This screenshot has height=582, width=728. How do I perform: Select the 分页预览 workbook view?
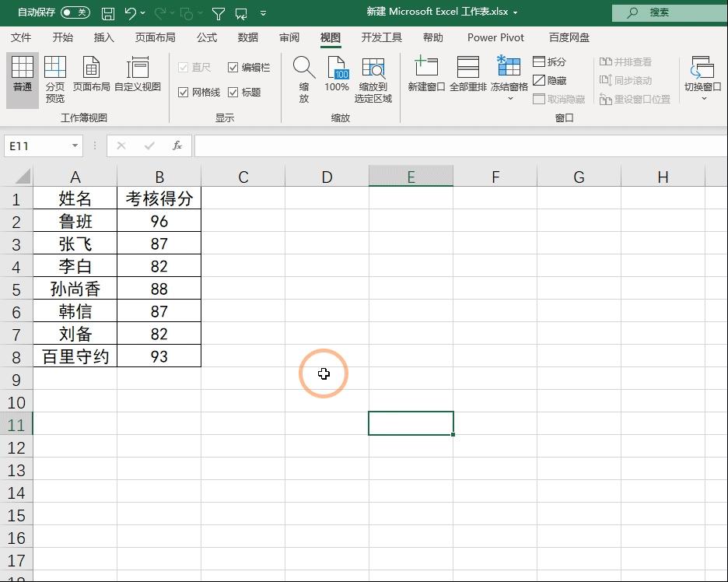[54, 78]
